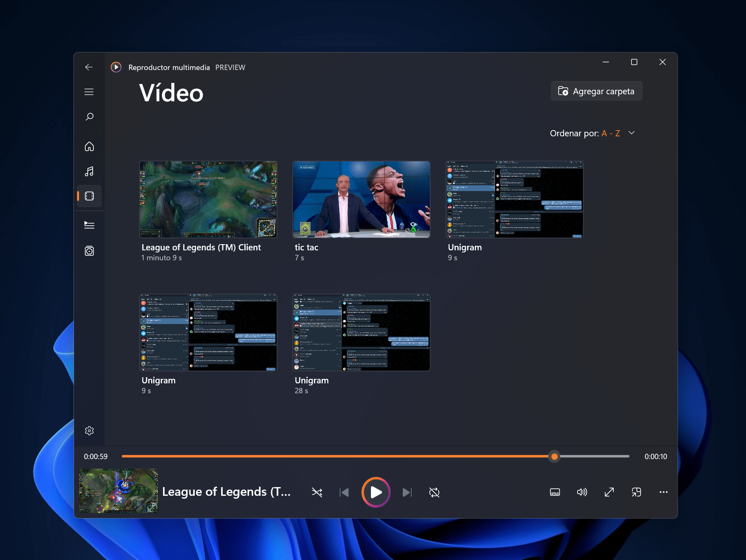Viewport: 746px width, 560px height.
Task: Maximize the media player window
Action: pos(634,62)
